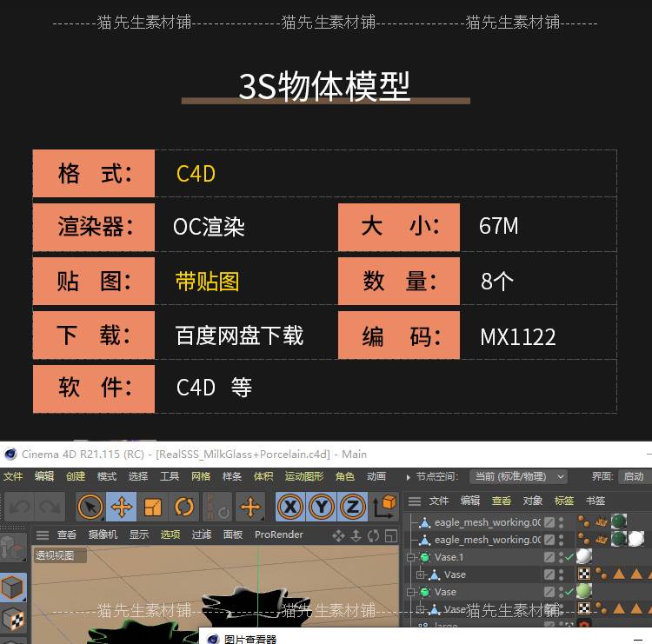This screenshot has width=652, height=644.
Task: Open the 界面 layout dropdown showing 启动
Action: [635, 476]
